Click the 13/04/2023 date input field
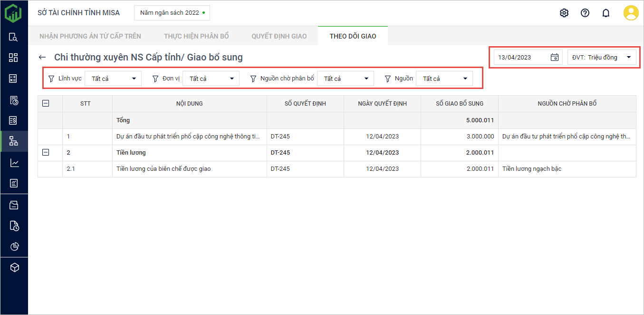 [x=520, y=58]
